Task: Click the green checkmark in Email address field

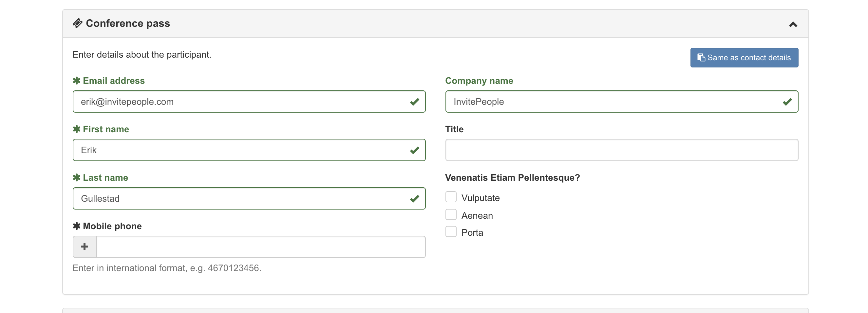Action: tap(414, 102)
